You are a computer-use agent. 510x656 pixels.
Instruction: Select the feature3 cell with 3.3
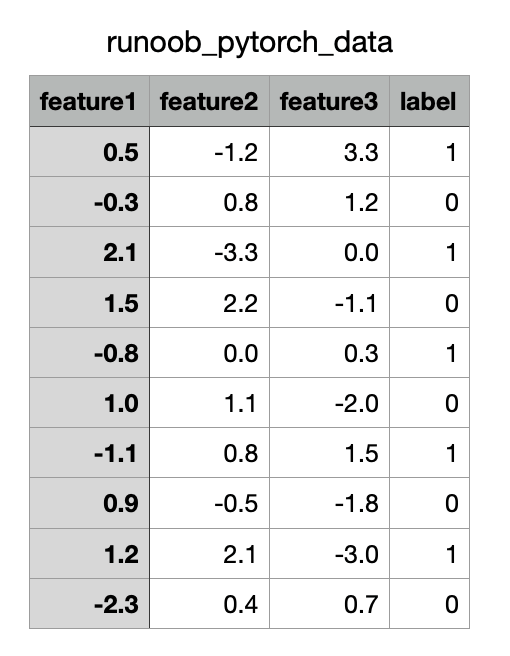[330, 152]
